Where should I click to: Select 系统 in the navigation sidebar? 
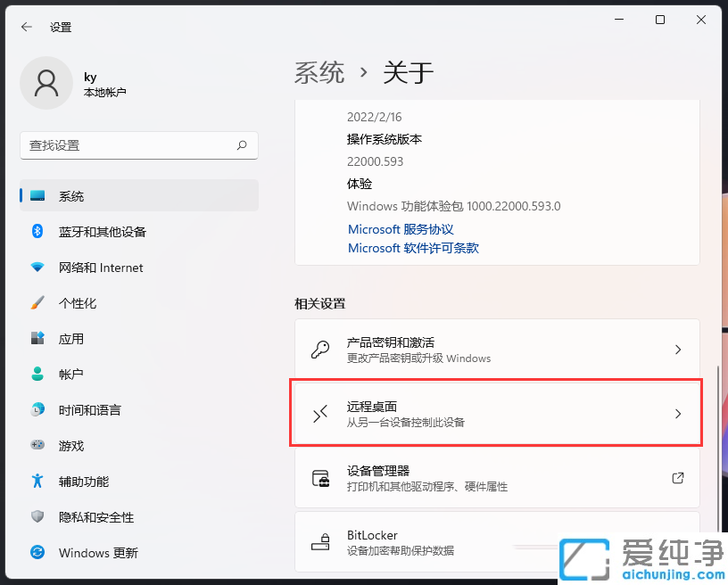(71, 196)
